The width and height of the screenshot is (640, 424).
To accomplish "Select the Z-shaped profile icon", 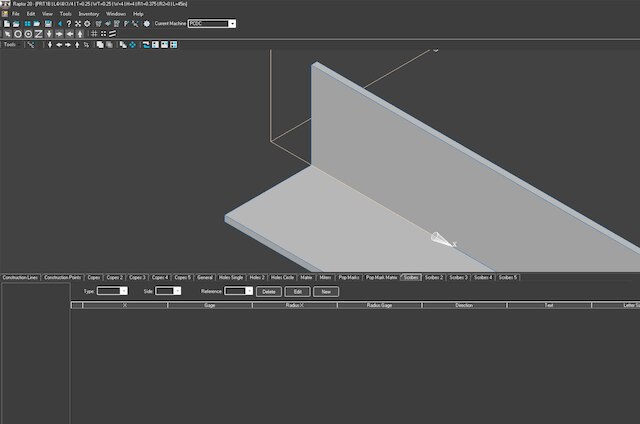I will pyautogui.click(x=37, y=33).
